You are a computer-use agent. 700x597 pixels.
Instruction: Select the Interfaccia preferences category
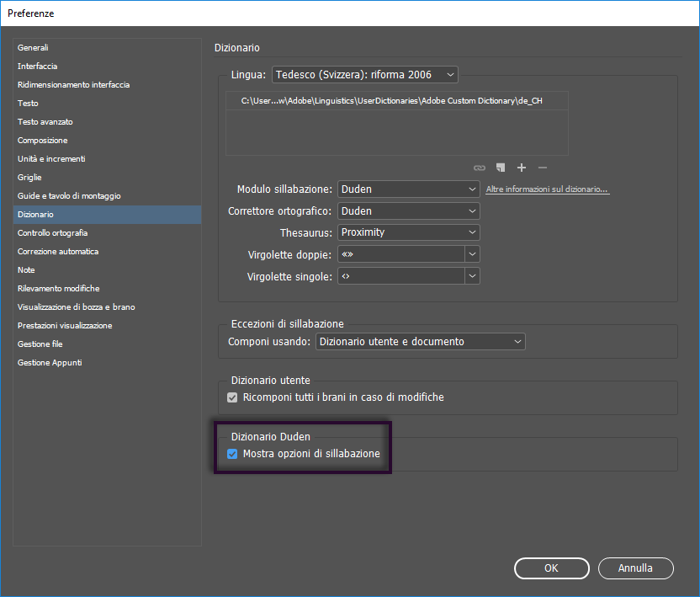[107, 67]
